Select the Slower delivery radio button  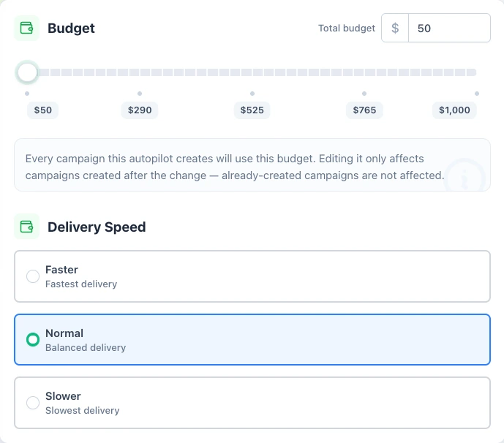[x=33, y=403]
